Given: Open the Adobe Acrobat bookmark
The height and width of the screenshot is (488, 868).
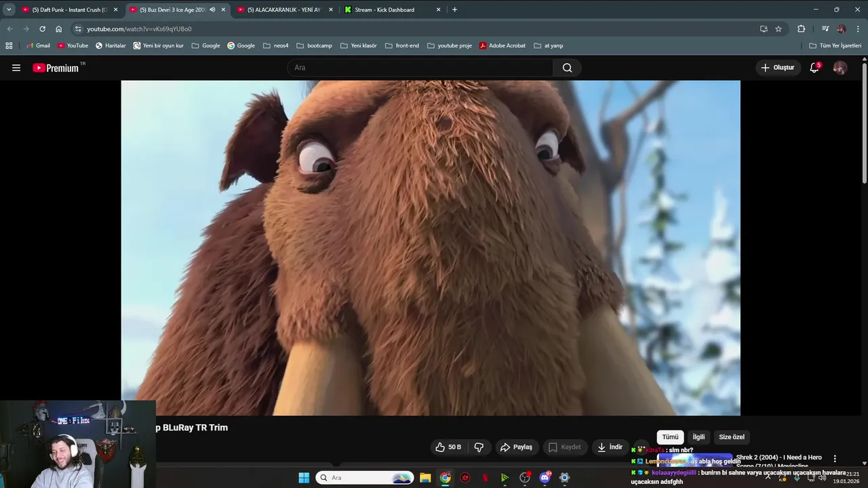Looking at the screenshot, I should click(x=502, y=45).
